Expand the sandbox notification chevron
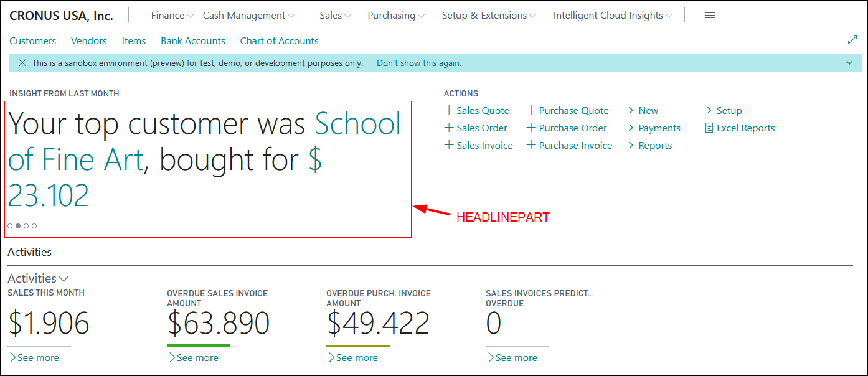This screenshot has height=376, width=868. [x=849, y=63]
